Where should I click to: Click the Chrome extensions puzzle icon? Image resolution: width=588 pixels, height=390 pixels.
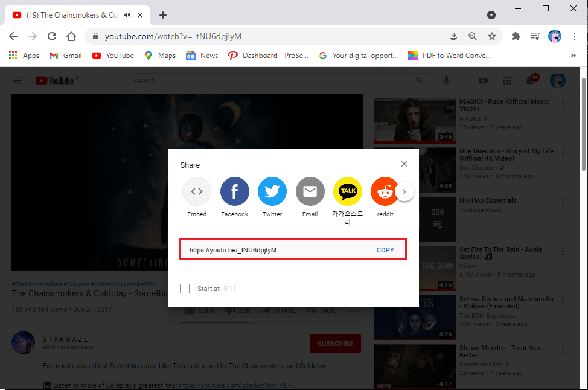(516, 36)
